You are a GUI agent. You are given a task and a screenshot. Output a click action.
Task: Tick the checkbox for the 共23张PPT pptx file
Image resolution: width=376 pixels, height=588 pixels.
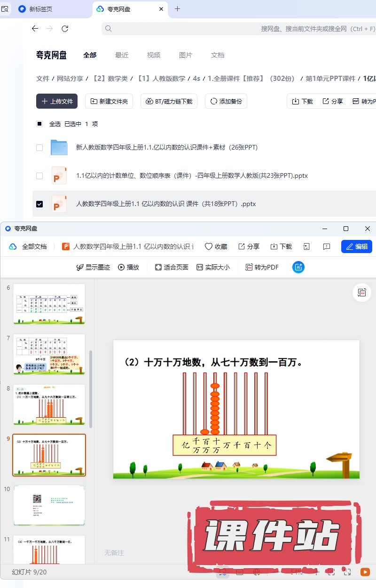tap(39, 176)
